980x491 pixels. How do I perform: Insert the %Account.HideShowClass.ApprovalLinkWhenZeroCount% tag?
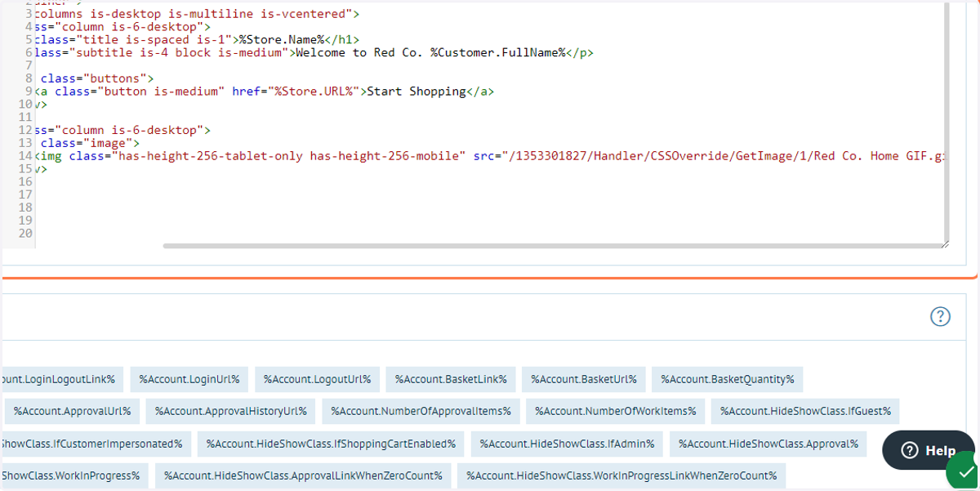point(303,475)
